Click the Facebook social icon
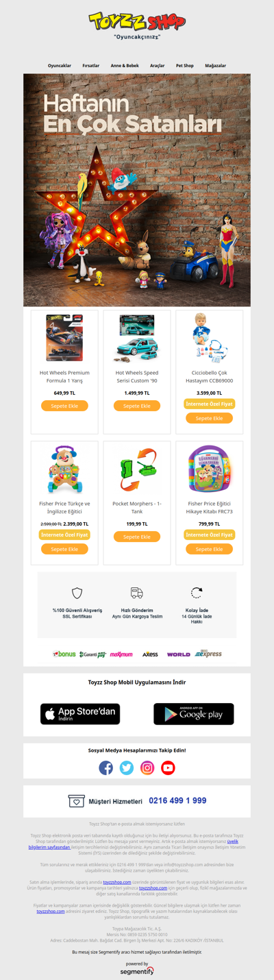 click(x=106, y=768)
